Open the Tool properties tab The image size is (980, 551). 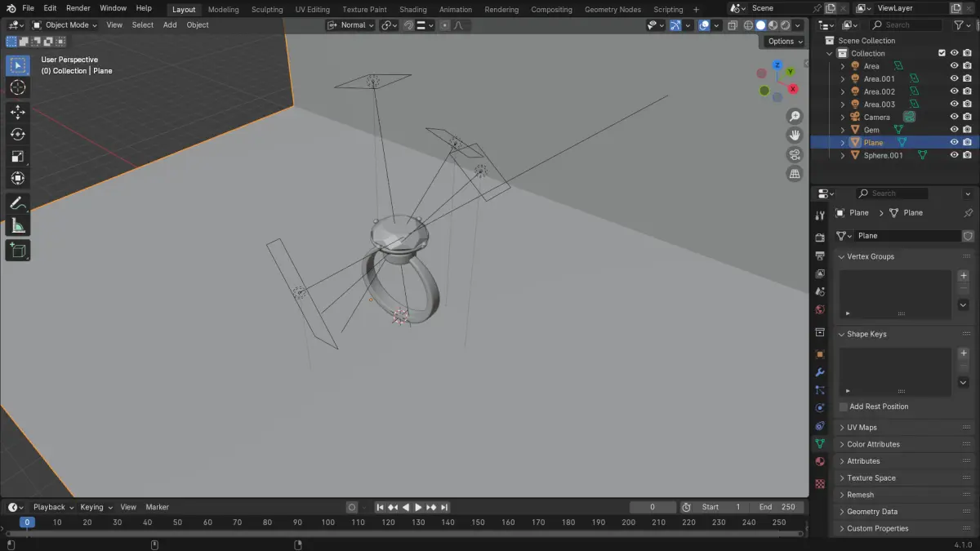[820, 216]
